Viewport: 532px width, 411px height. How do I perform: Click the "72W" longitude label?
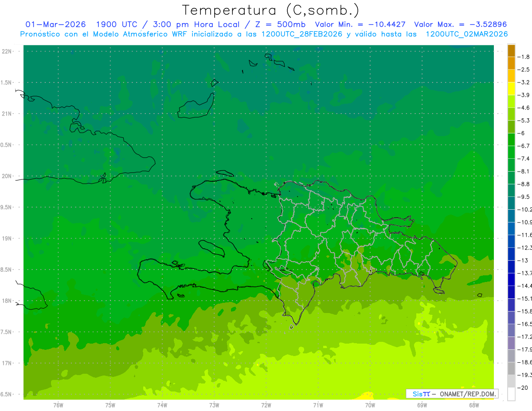pyautogui.click(x=266, y=405)
